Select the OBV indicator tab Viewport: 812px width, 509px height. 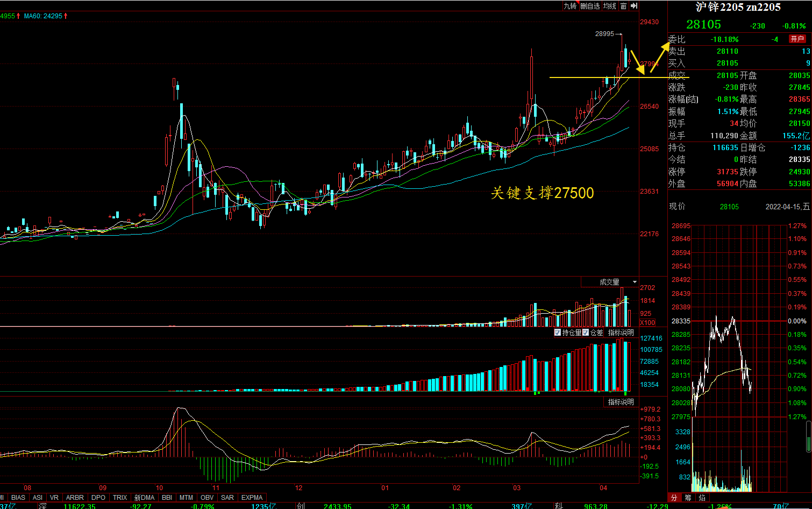coord(207,498)
